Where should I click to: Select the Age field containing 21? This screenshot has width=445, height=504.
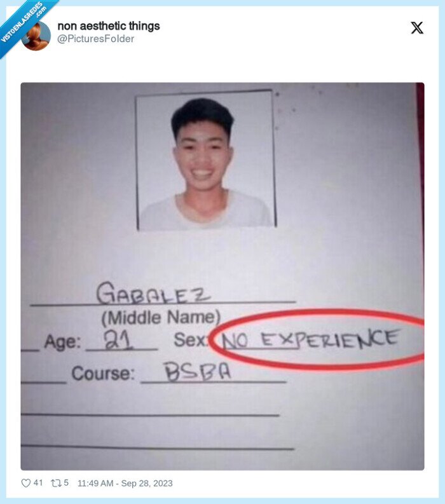click(122, 341)
